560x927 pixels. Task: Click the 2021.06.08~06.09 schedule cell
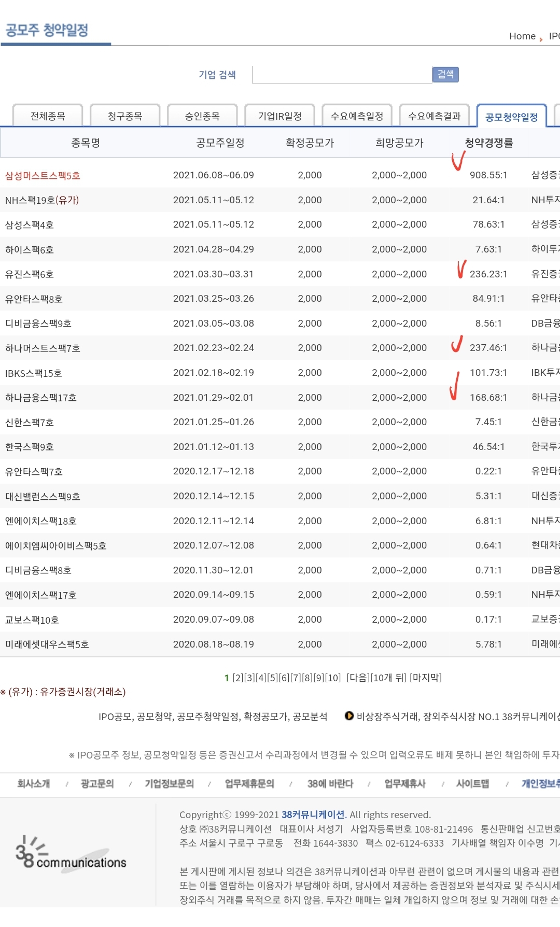click(x=214, y=175)
